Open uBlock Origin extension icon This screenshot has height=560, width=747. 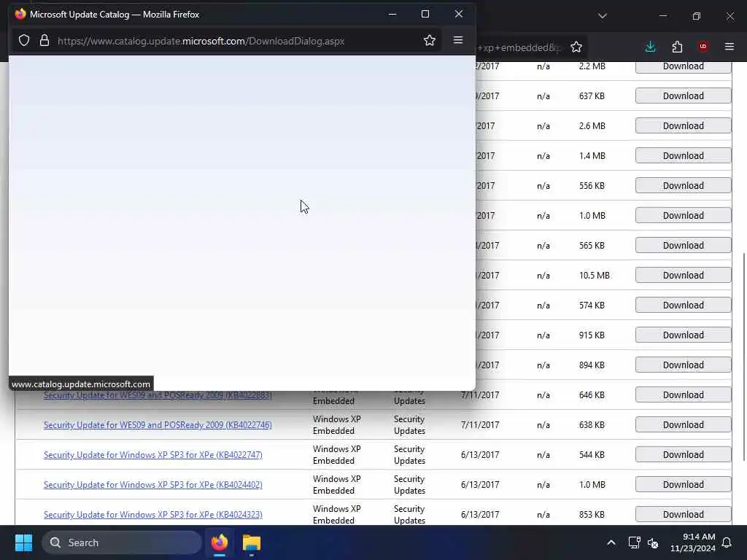pyautogui.click(x=703, y=47)
